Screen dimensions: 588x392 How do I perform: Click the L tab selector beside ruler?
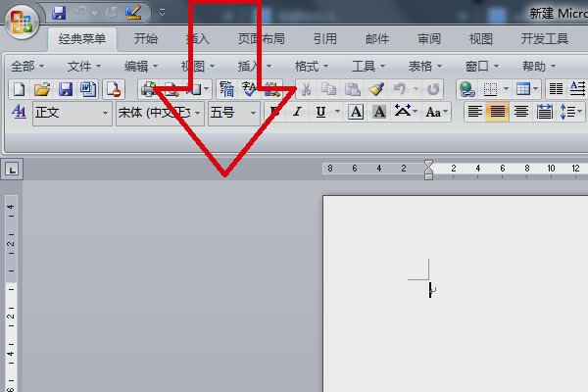point(12,170)
